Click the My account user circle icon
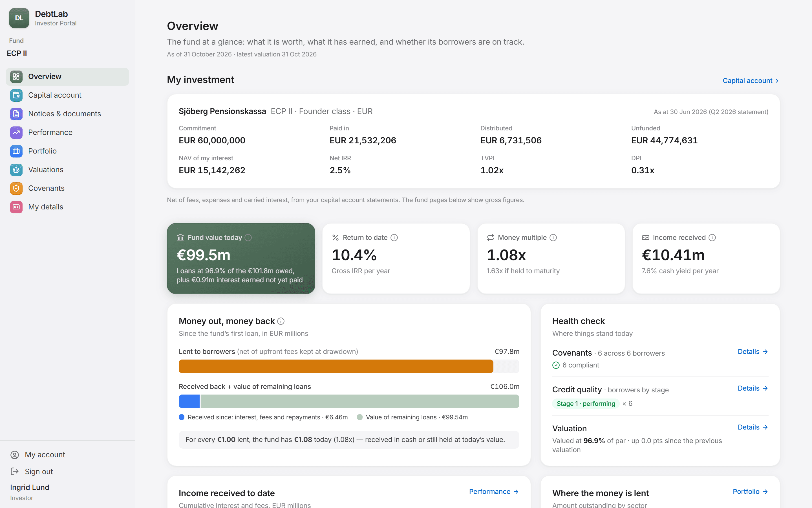This screenshot has width=812, height=508. [x=15, y=455]
